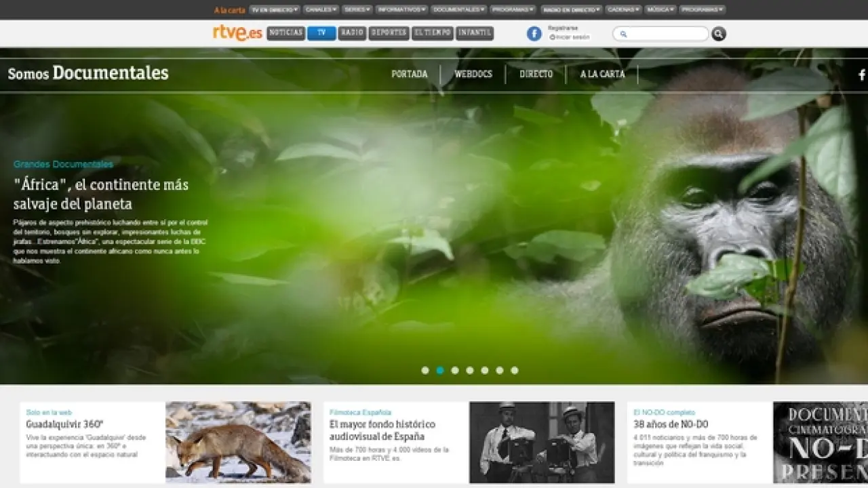Image resolution: width=868 pixels, height=488 pixels.
Task: Click the Noticias navigation button
Action: pos(285,33)
